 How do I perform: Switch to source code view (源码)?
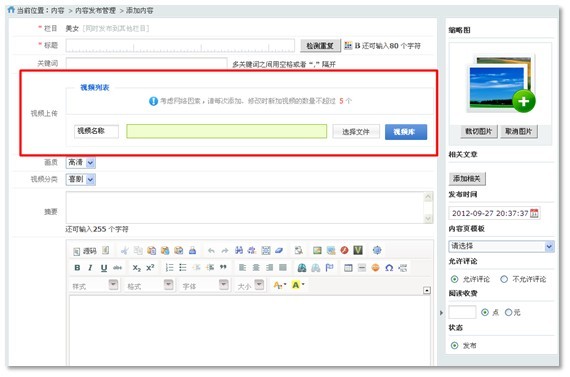(85, 251)
